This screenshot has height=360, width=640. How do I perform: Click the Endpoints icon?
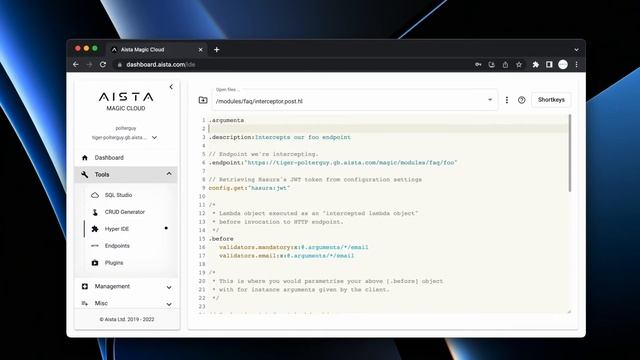pyautogui.click(x=95, y=246)
